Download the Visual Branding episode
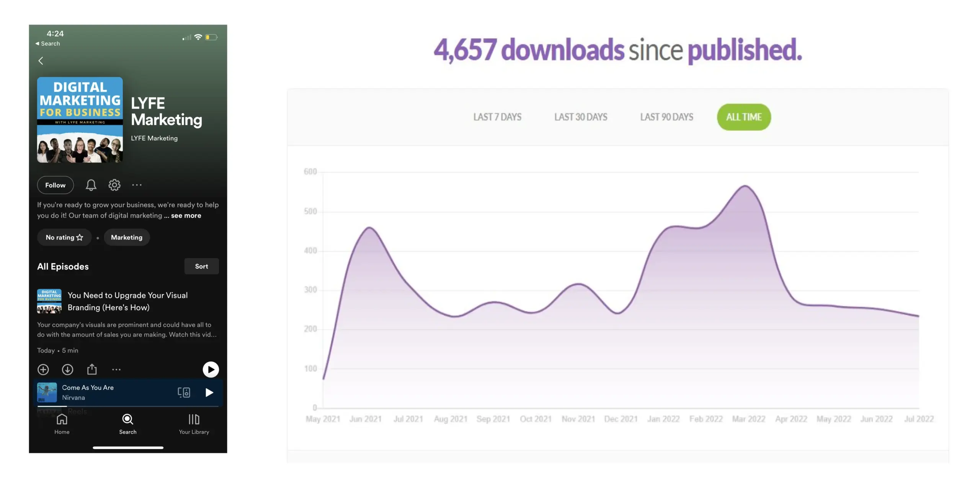980x480 pixels. 67,369
